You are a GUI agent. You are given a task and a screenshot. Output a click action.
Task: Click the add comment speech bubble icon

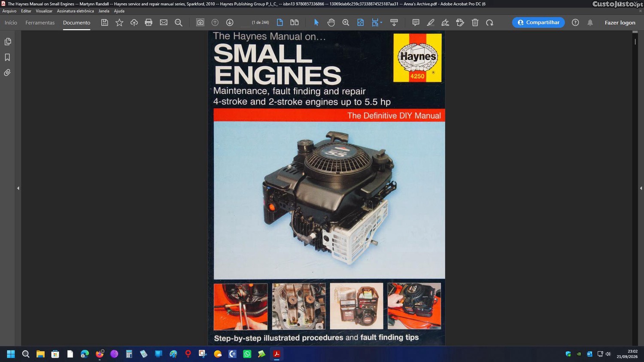click(x=416, y=22)
